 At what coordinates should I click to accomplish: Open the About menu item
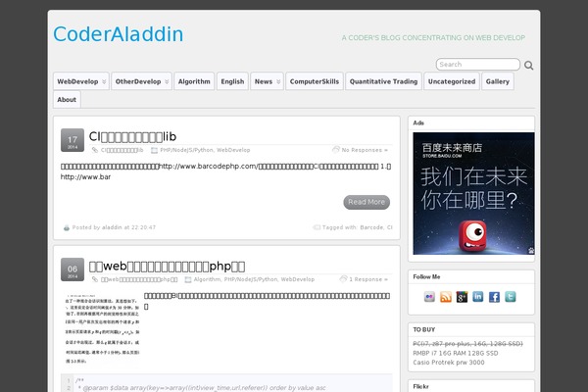pos(67,99)
